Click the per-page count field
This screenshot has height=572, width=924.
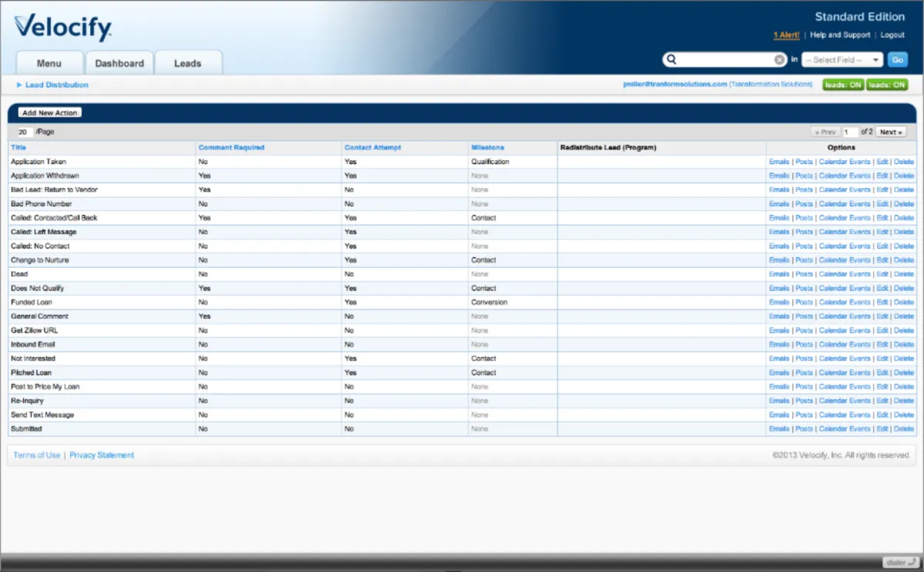(25, 132)
